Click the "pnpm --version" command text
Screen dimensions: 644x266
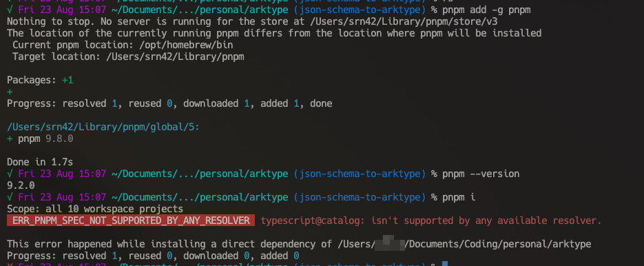click(481, 174)
